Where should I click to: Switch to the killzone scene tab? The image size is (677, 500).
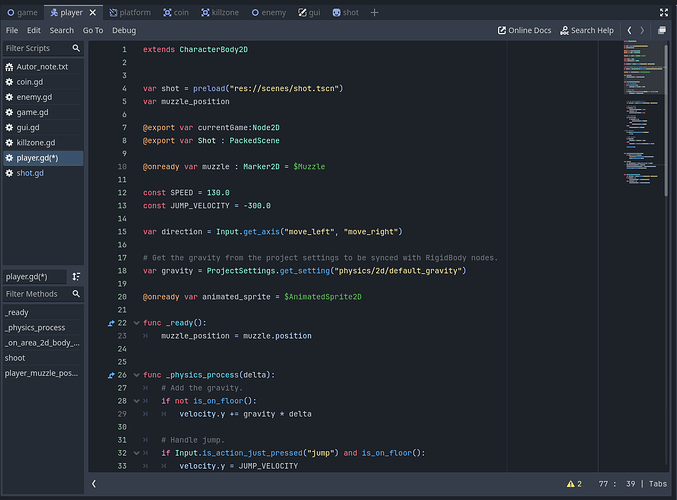(220, 13)
